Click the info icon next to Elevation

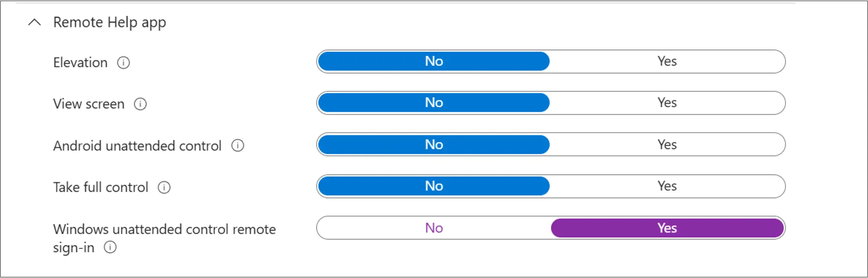pos(123,63)
